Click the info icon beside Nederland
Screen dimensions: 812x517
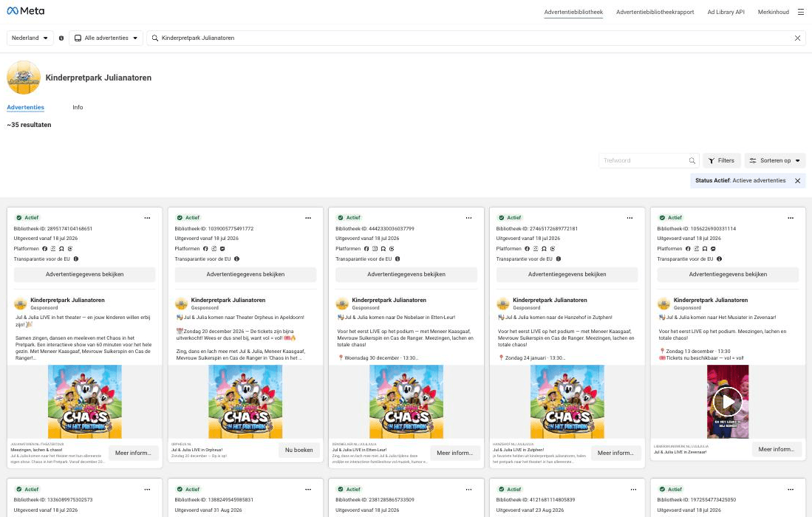61,38
